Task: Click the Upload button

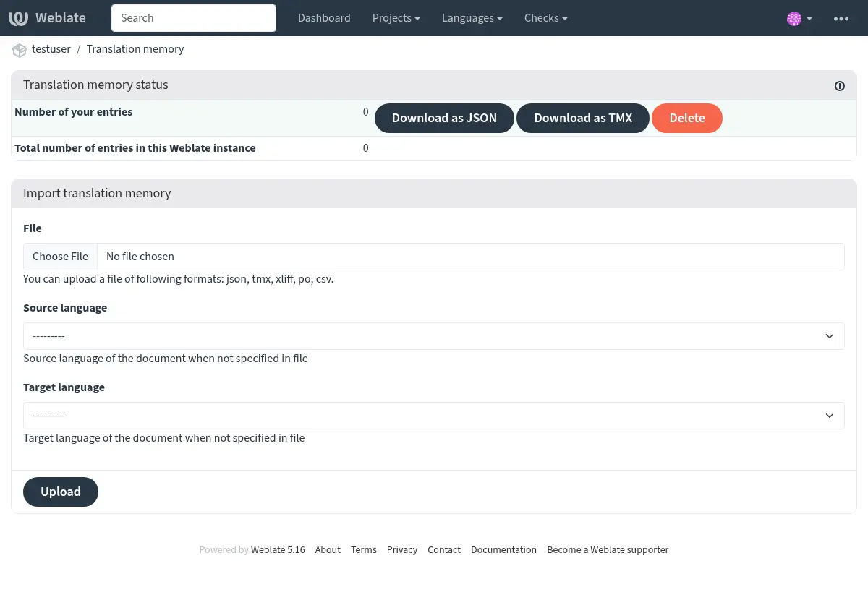Action: 61,492
